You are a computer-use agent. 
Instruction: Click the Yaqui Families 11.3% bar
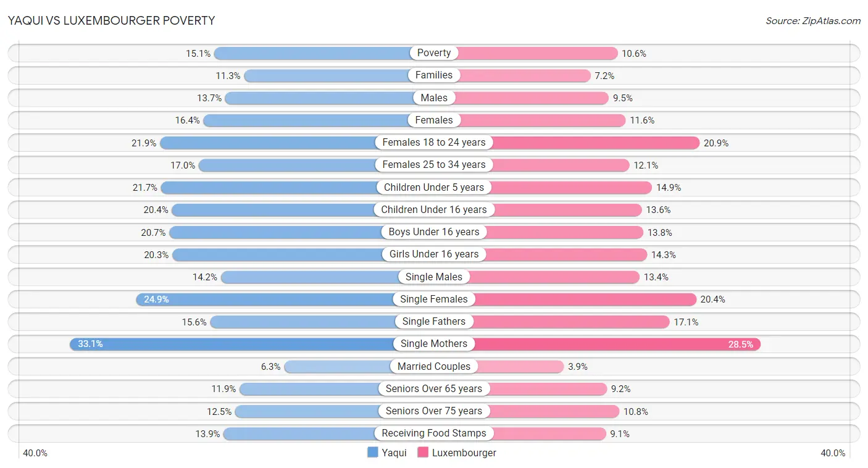(x=327, y=75)
